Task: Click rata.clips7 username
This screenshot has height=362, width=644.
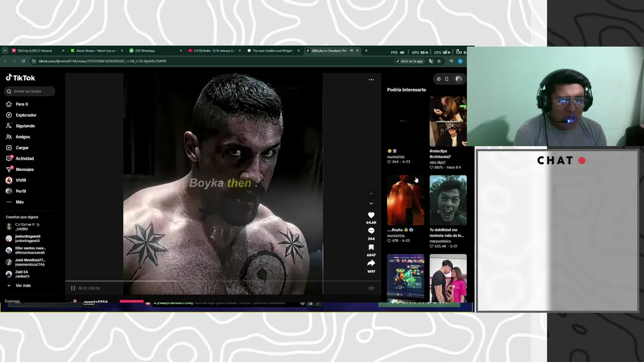Action: [x=438, y=162]
